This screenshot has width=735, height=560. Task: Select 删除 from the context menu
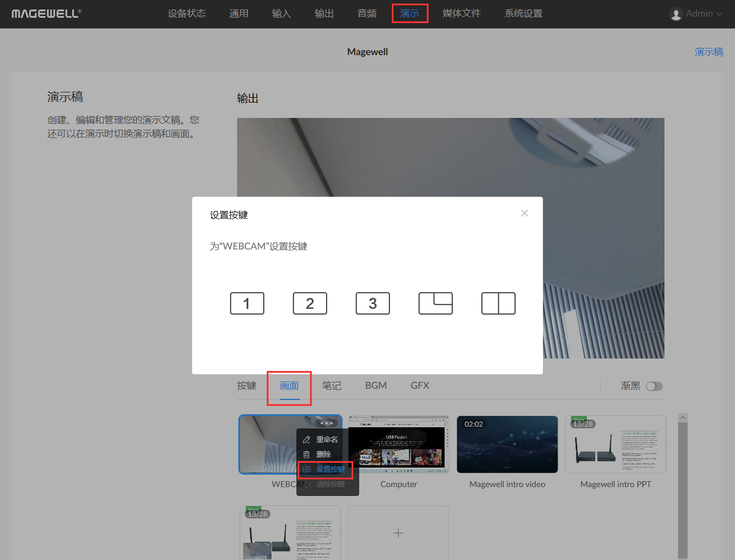tap(324, 455)
